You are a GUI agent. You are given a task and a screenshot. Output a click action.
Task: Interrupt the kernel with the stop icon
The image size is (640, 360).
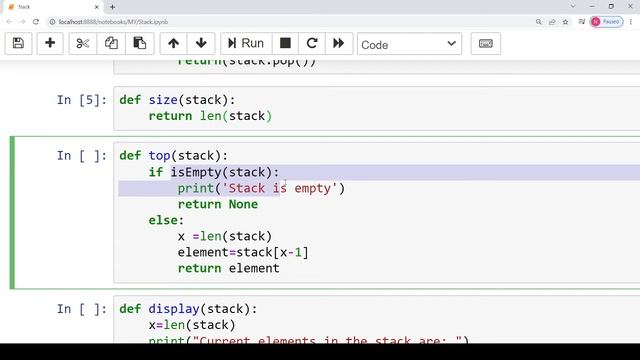point(285,43)
